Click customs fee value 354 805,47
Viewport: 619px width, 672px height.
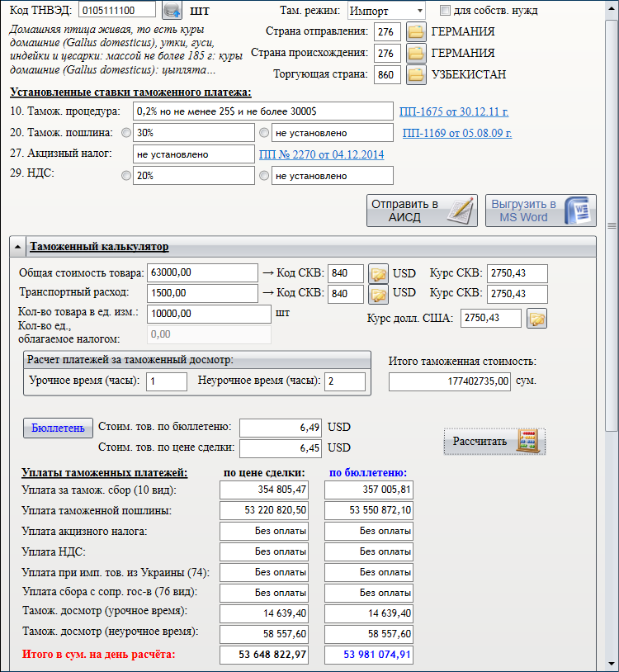(264, 490)
